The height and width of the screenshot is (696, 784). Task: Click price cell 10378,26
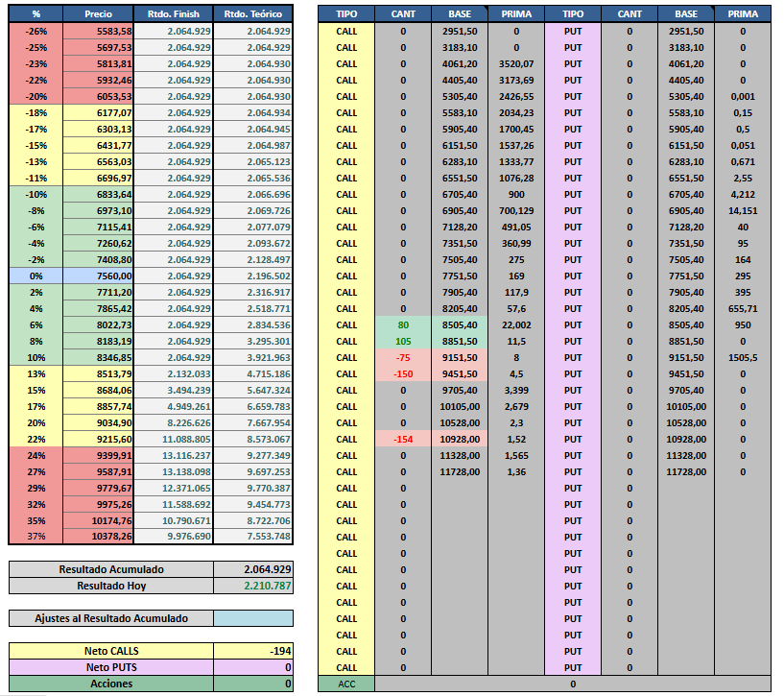[x=98, y=537]
